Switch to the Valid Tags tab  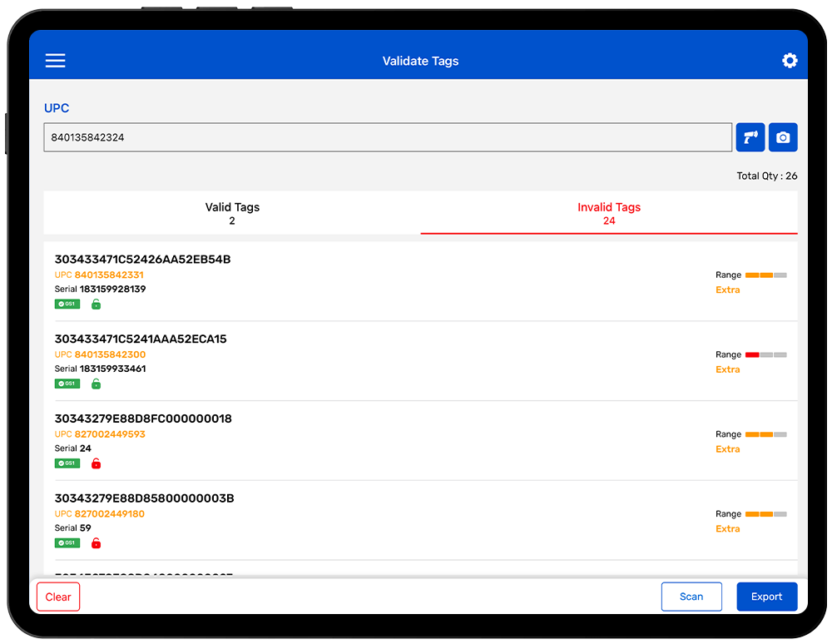click(x=232, y=213)
